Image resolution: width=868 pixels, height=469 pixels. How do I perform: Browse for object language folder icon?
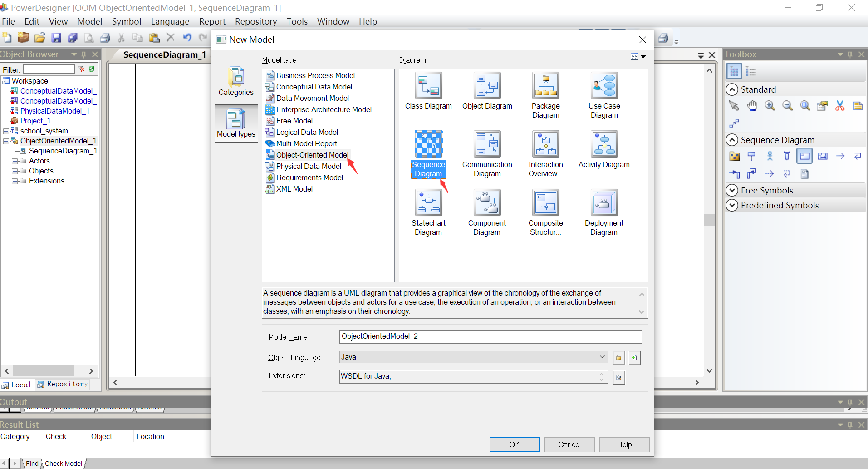click(x=618, y=358)
